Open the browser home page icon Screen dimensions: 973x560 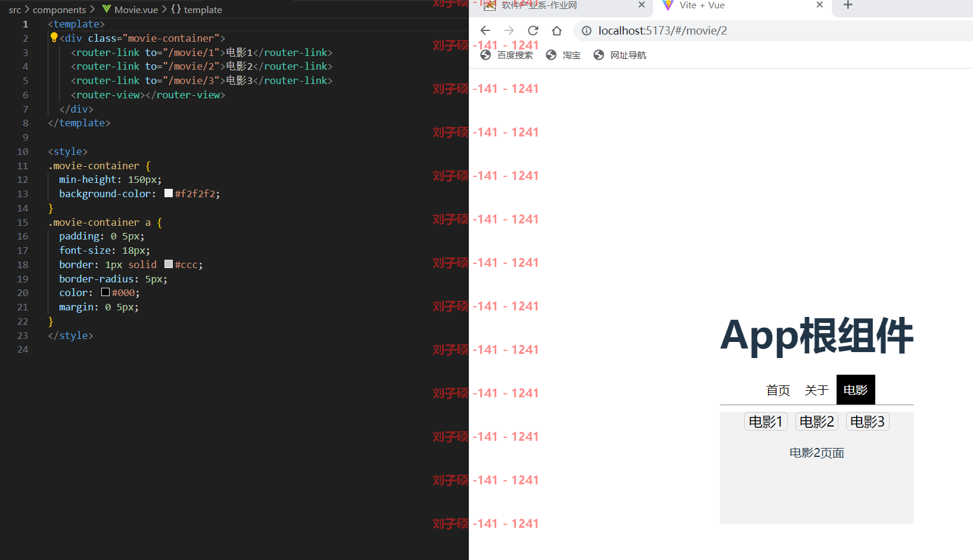557,30
